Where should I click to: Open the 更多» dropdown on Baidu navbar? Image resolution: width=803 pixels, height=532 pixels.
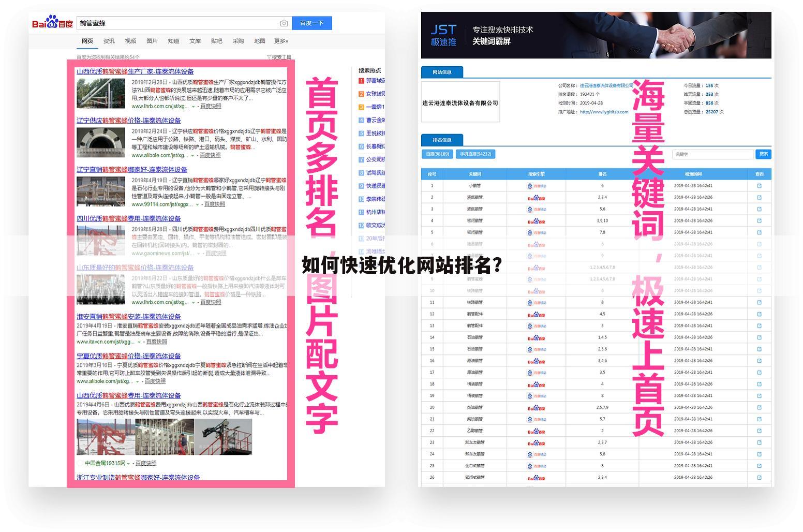click(x=280, y=41)
